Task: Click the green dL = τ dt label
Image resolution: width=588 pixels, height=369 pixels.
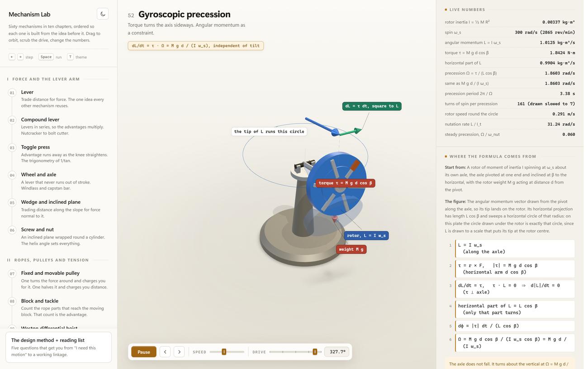Action: (372, 106)
